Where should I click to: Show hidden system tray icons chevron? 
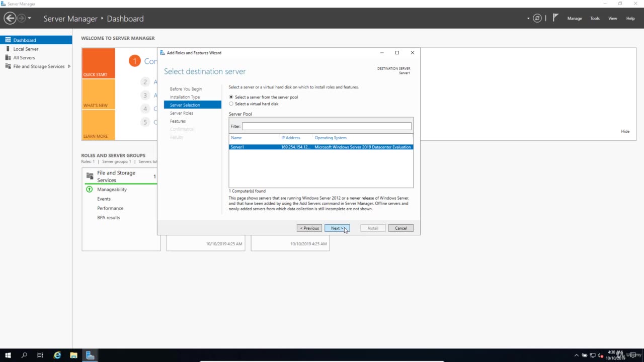[x=577, y=355]
